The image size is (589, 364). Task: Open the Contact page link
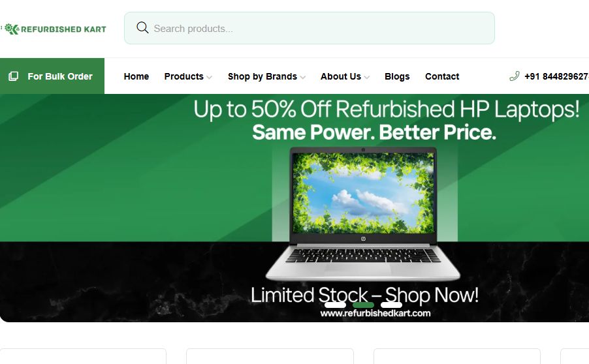[442, 76]
